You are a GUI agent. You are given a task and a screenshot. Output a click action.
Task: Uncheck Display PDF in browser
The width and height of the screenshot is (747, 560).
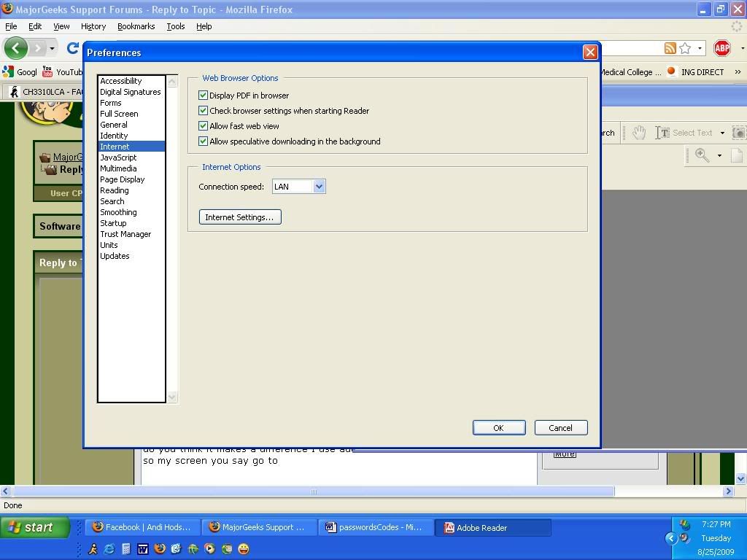[204, 96]
